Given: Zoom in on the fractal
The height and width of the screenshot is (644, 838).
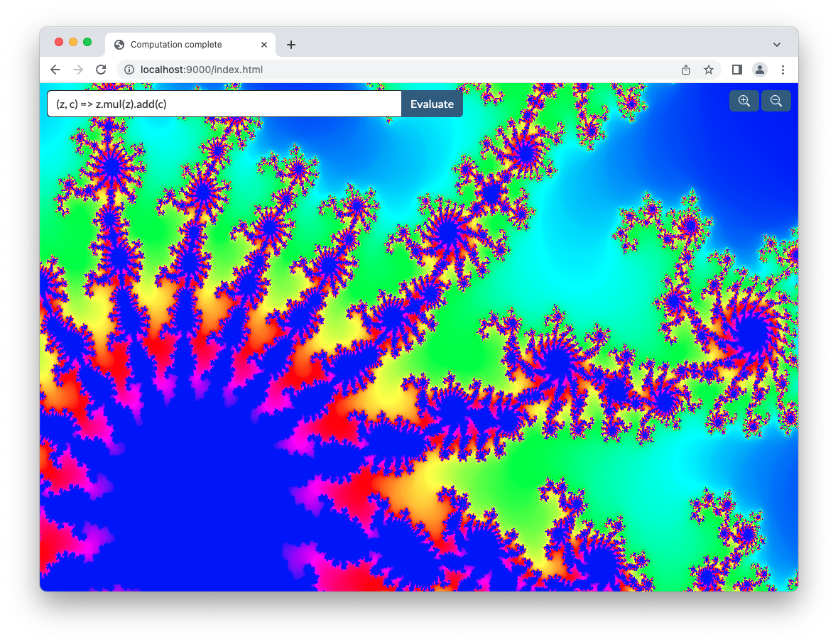Looking at the screenshot, I should (744, 101).
